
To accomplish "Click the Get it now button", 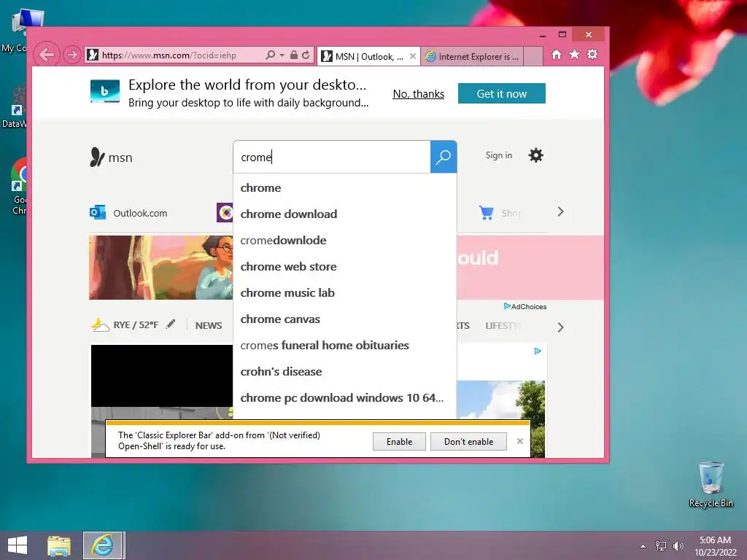I will pyautogui.click(x=502, y=93).
